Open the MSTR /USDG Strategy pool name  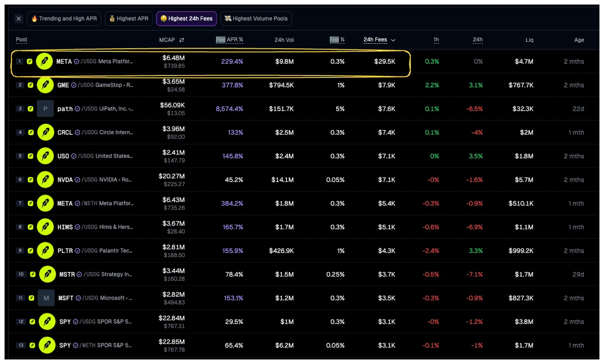pyautogui.click(x=96, y=274)
